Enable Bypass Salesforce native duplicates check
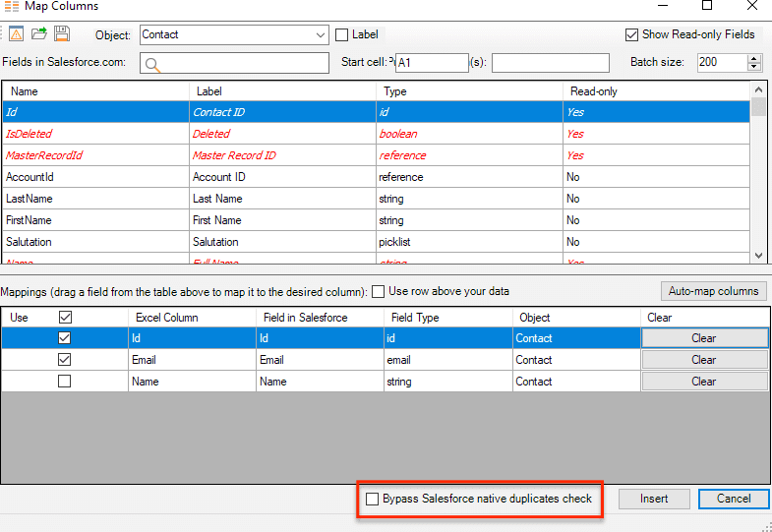This screenshot has width=772, height=532. [x=372, y=500]
